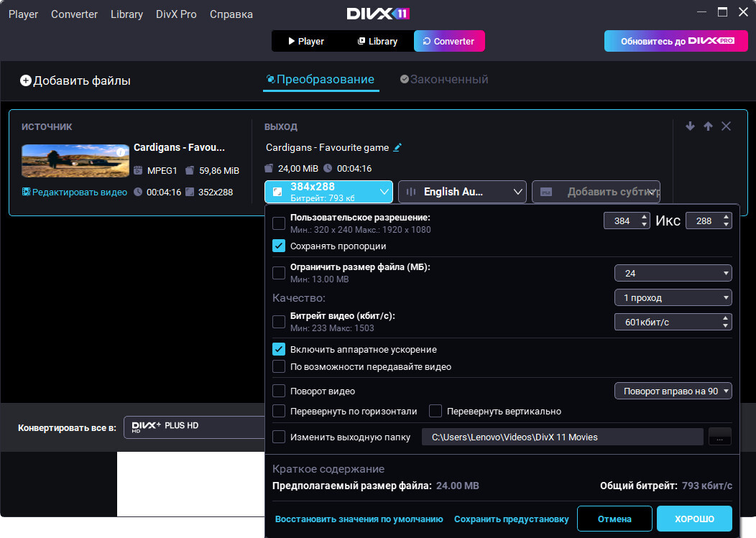Decrease height 288 with down stepper arrow
The height and width of the screenshot is (538, 756).
click(x=726, y=224)
